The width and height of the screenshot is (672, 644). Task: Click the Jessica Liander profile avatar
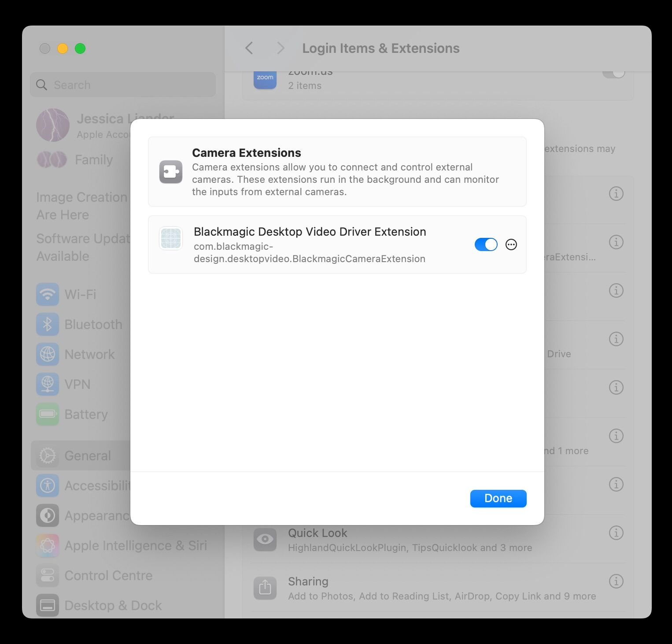click(x=53, y=125)
